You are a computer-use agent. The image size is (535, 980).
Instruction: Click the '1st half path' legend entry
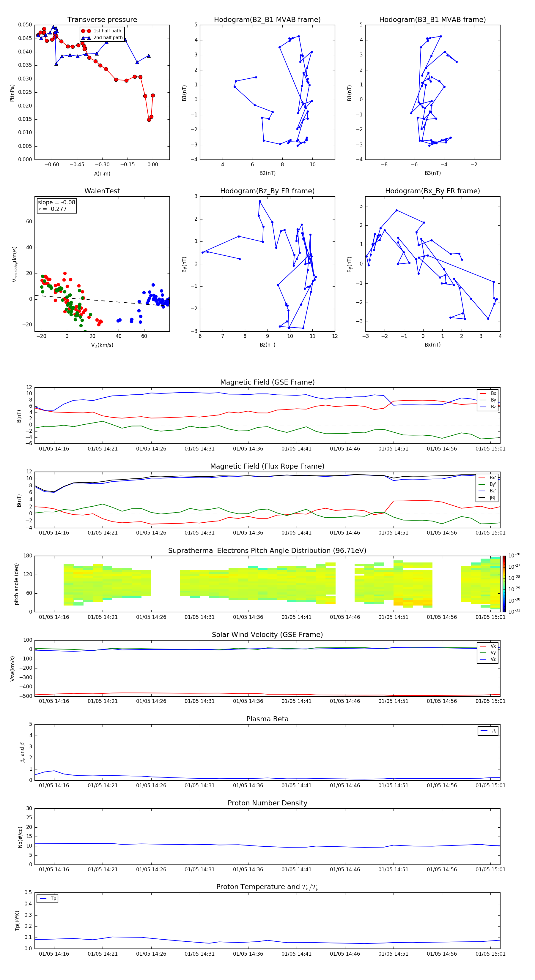point(101,31)
